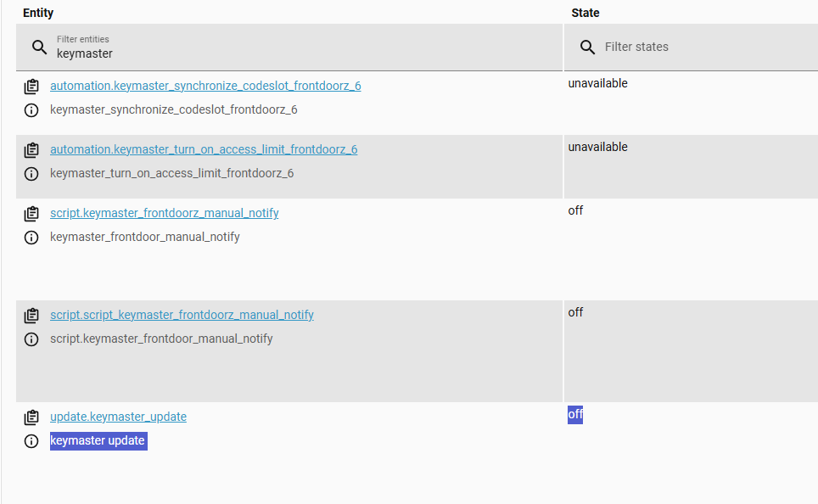Screen dimensions: 818x504
Task: Select the script.keymaster_frontdoorz_manual_notify entity link
Action: click(164, 213)
